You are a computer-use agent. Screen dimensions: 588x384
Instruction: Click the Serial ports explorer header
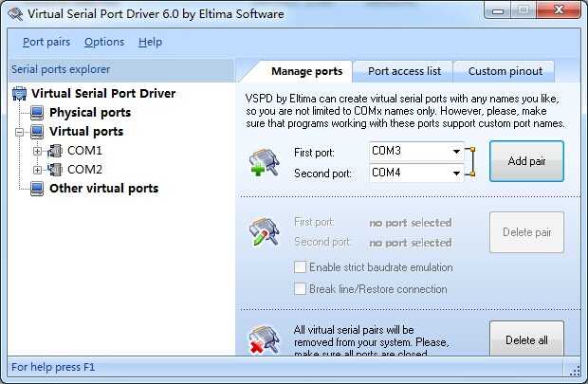[x=121, y=70]
